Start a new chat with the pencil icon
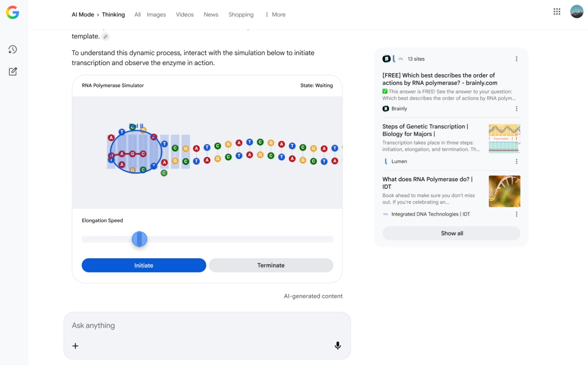The height and width of the screenshot is (365, 588). (x=13, y=72)
